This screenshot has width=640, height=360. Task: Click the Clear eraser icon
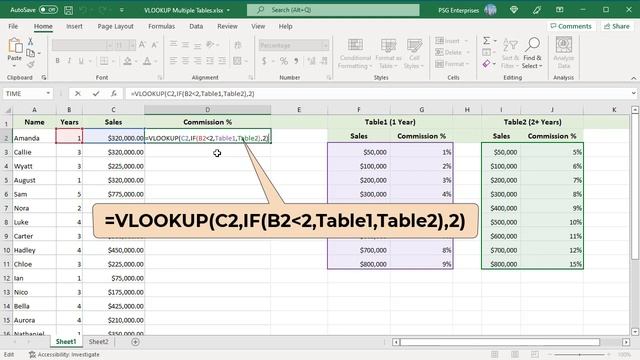point(486,64)
